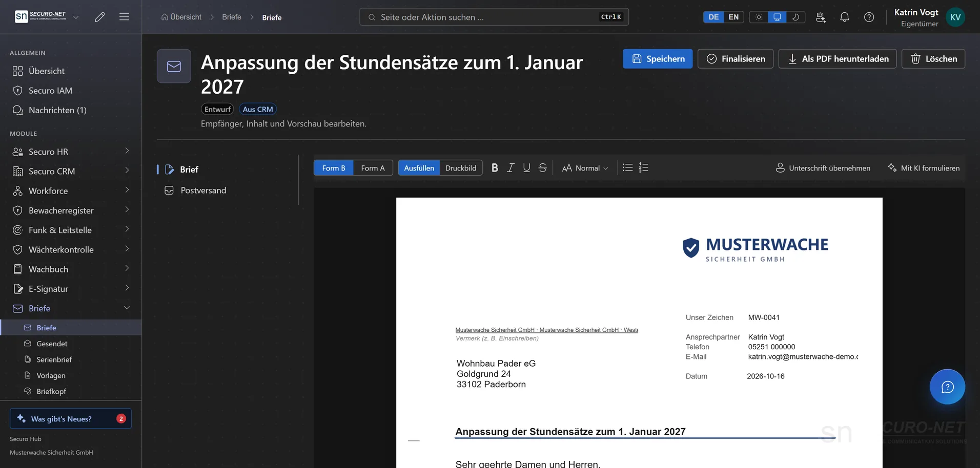The width and height of the screenshot is (980, 468).
Task: Toggle the hamburger sidebar menu icon
Action: 124,17
